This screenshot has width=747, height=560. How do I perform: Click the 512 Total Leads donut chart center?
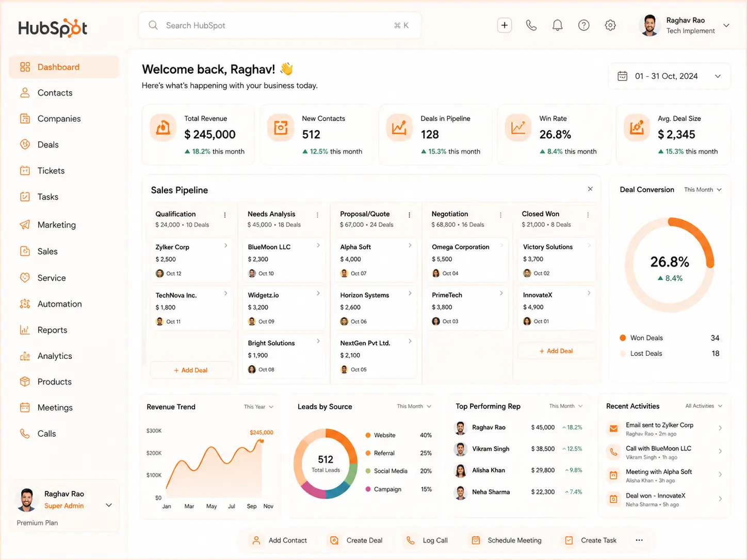(326, 463)
